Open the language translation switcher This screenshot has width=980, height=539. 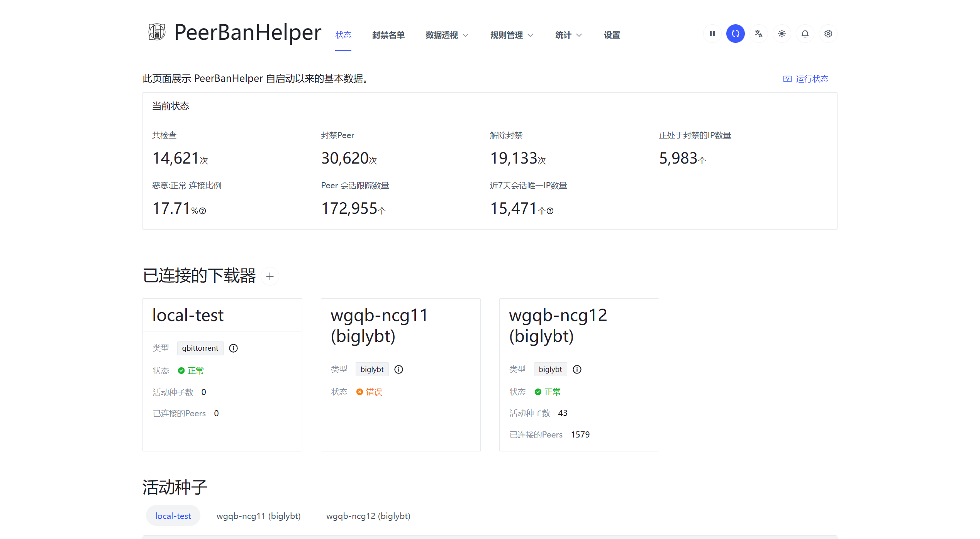[x=758, y=34]
